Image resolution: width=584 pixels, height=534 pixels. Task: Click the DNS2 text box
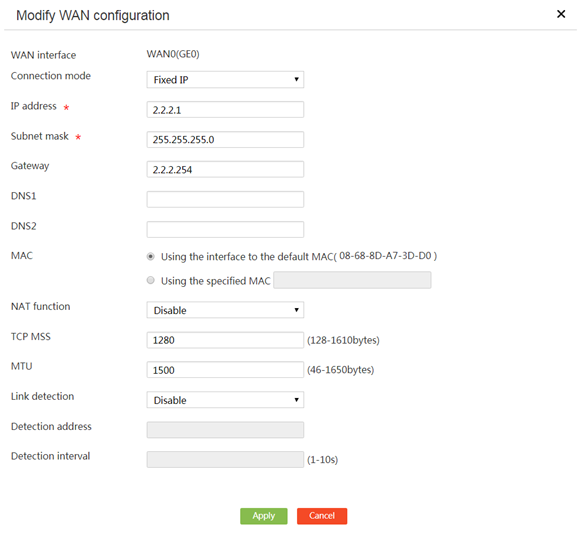[x=225, y=229]
